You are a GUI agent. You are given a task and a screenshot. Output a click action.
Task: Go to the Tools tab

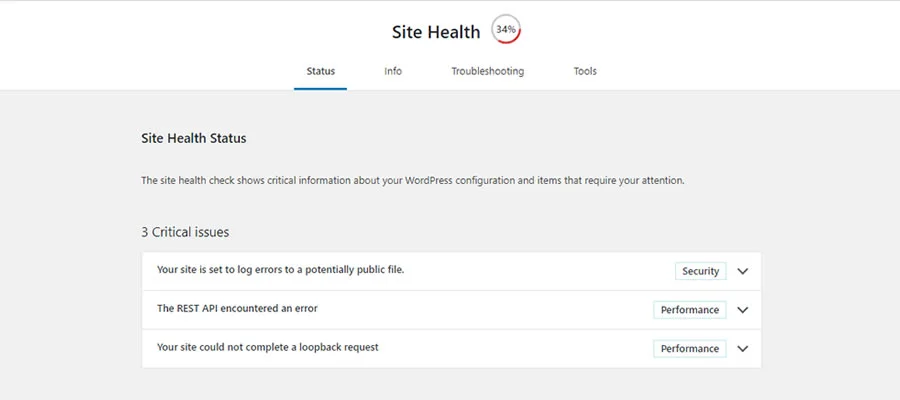(585, 72)
